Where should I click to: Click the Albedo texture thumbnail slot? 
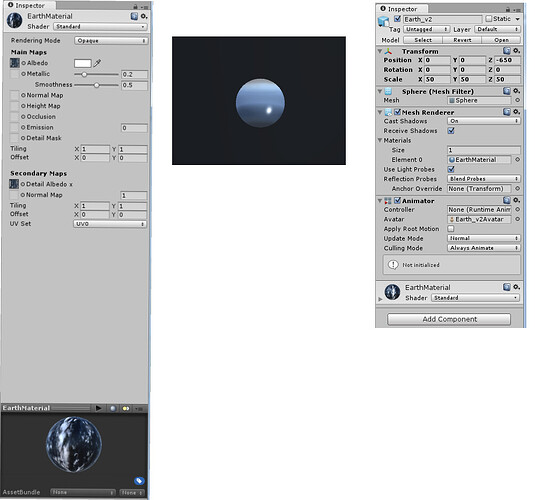pos(14,63)
